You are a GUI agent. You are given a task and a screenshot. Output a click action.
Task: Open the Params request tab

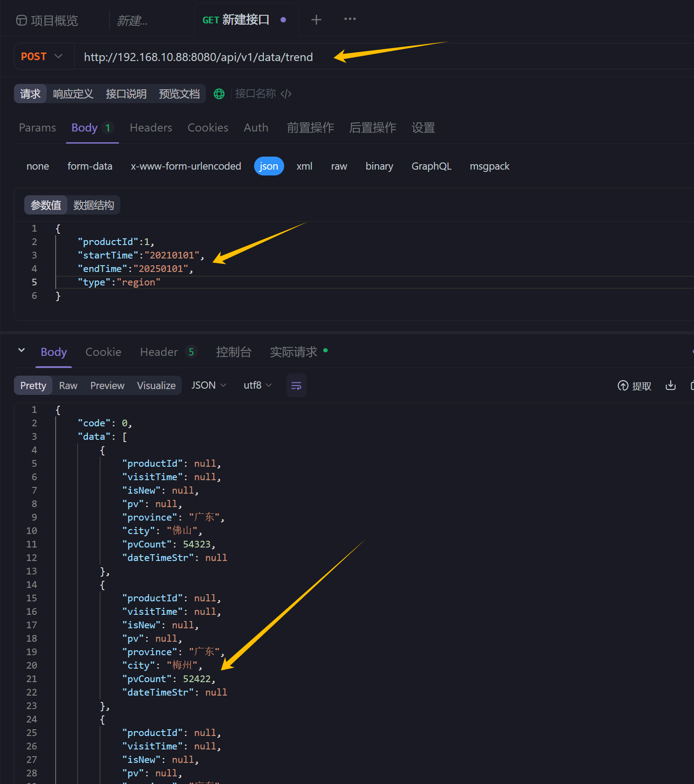(x=38, y=128)
